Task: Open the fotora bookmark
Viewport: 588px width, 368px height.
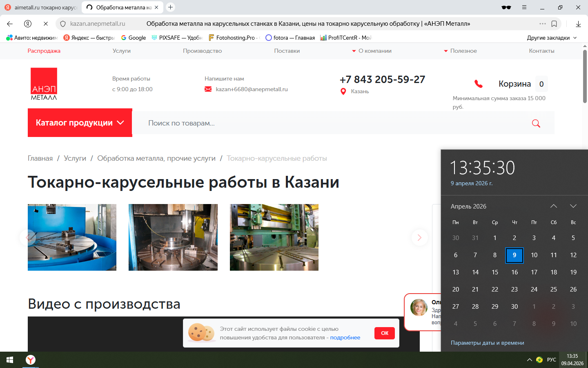Action: pos(290,38)
